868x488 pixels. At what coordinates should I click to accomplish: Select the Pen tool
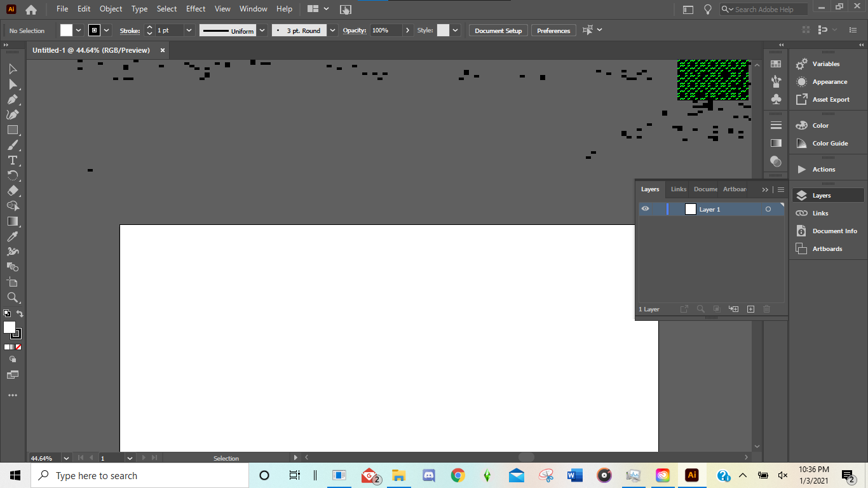click(11, 99)
